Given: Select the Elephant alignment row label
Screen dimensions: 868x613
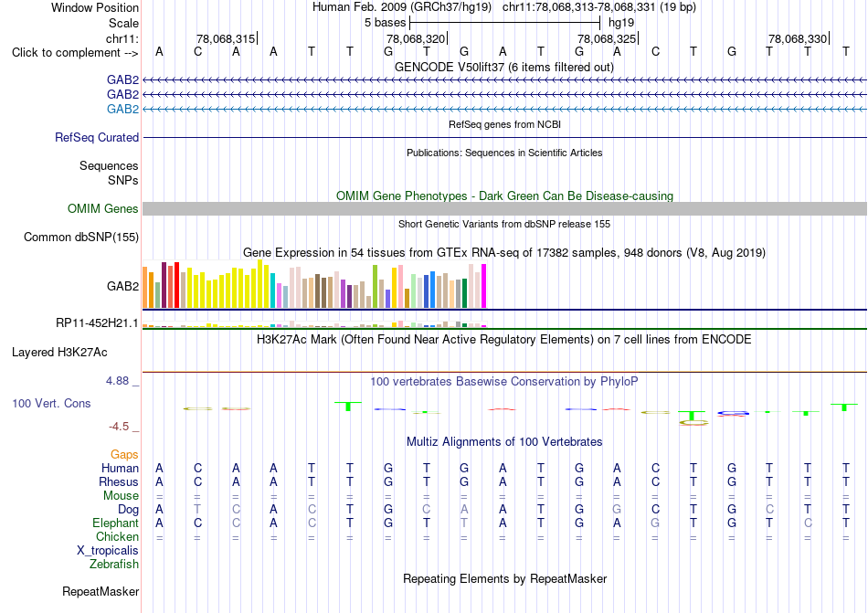Looking at the screenshot, I should pyautogui.click(x=116, y=523).
